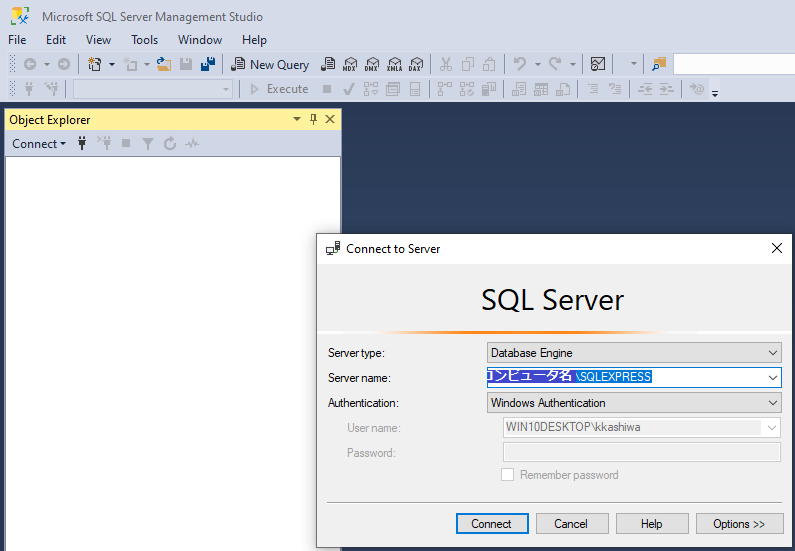The width and height of the screenshot is (795, 551).
Task: Click the Navigate Backward arrow icon
Action: coord(30,64)
